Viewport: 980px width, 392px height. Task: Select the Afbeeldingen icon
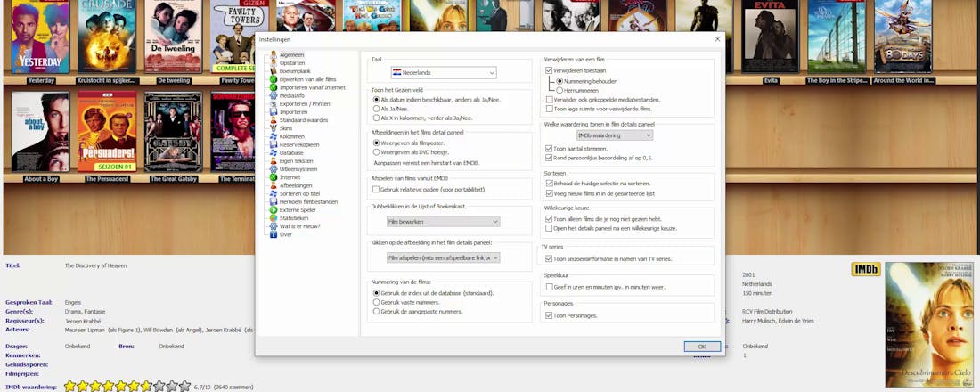tap(274, 185)
